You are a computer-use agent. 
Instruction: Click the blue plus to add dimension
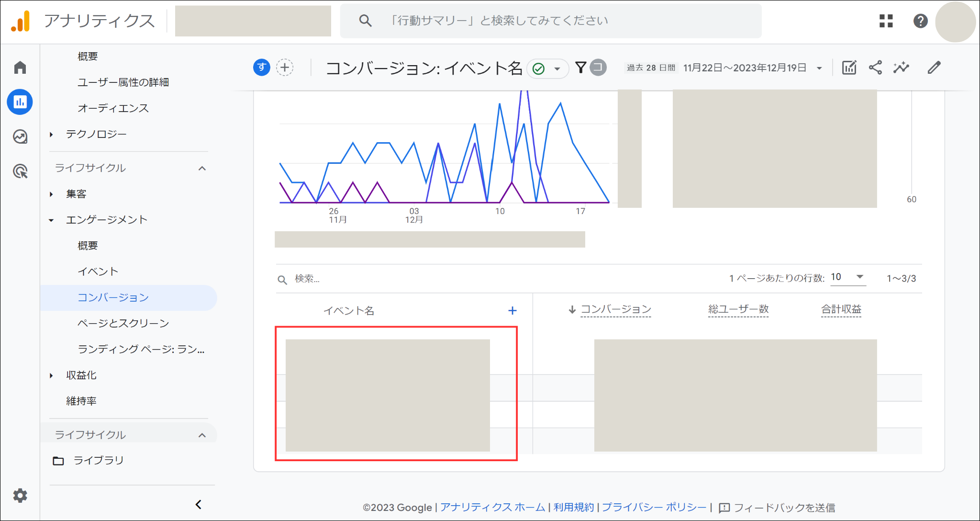click(512, 311)
